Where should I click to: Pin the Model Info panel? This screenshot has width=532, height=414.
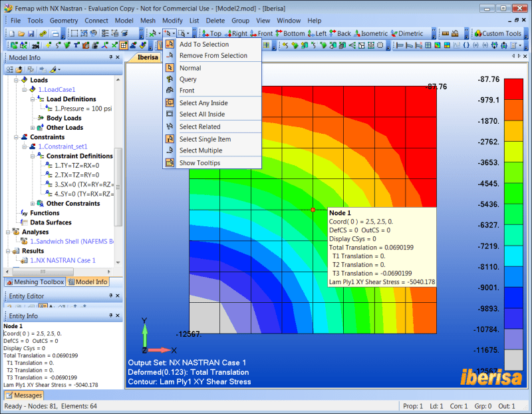click(110, 57)
